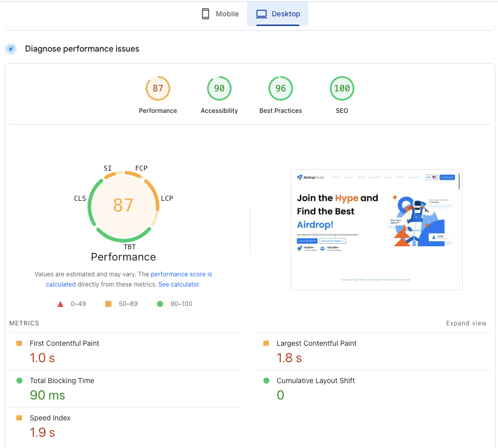Open Best Practices score gauge 96
The height and width of the screenshot is (448, 498).
click(x=280, y=89)
